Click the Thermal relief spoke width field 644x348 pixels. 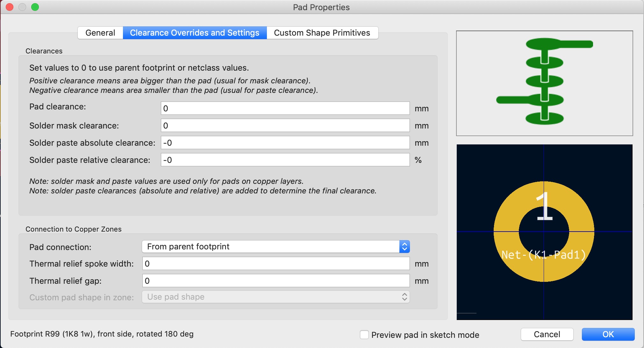tap(276, 263)
